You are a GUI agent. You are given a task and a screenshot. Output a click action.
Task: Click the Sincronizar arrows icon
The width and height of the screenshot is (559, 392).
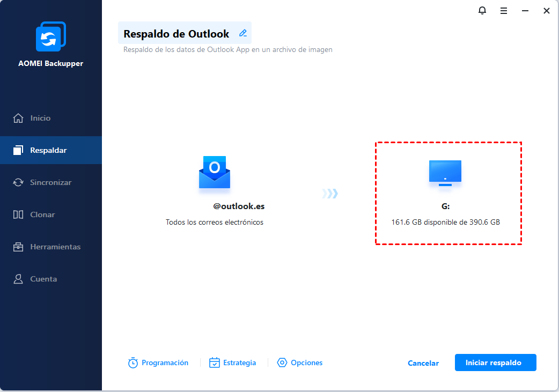[18, 182]
